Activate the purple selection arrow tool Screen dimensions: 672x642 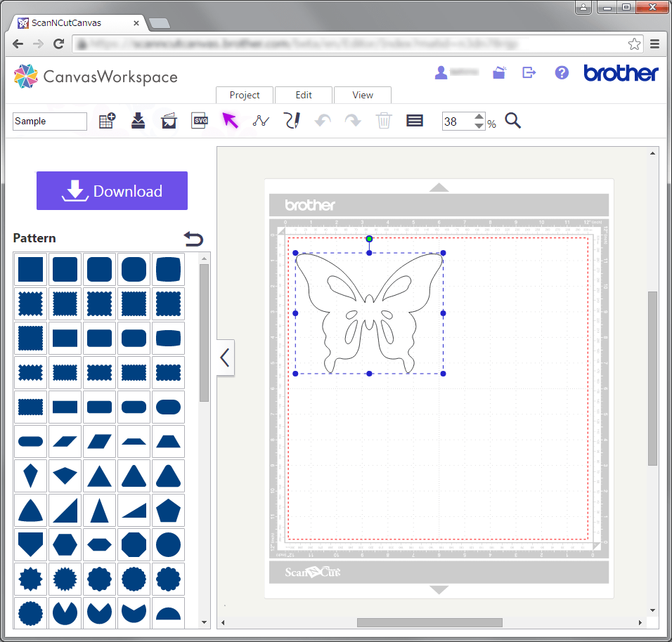(230, 120)
